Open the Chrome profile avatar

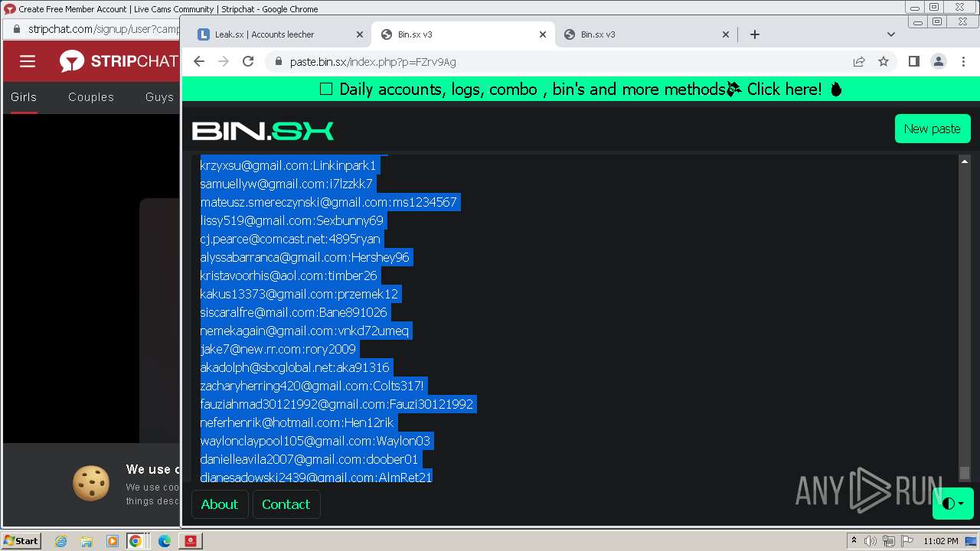(938, 61)
